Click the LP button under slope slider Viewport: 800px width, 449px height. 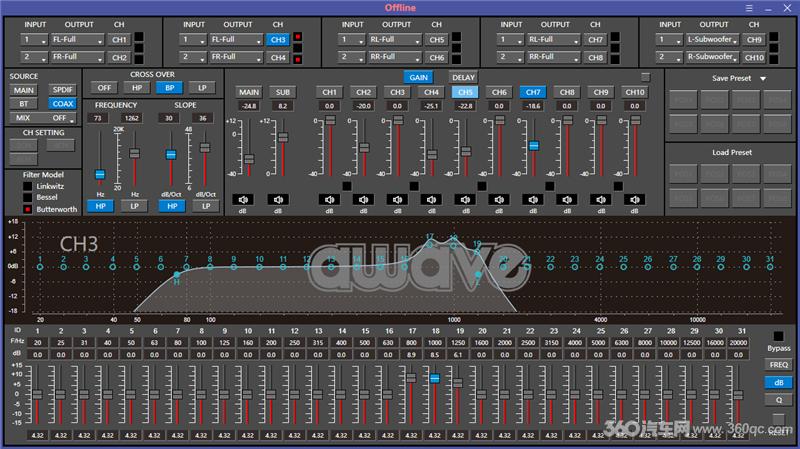[206, 206]
